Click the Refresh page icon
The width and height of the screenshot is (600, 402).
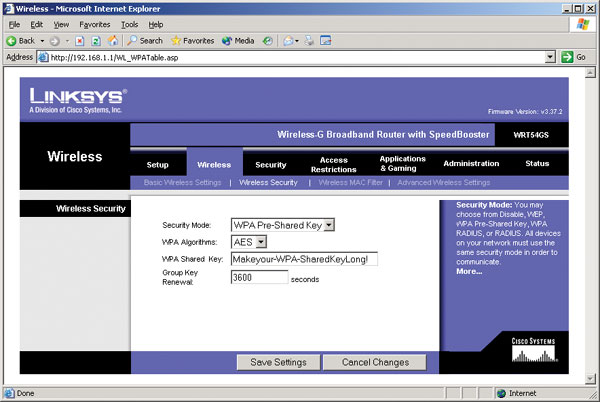tap(97, 41)
